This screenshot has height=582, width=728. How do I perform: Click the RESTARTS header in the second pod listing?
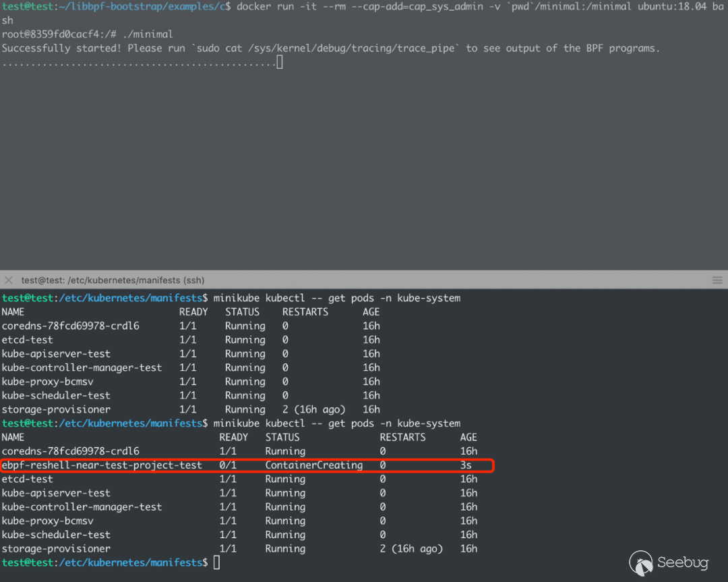click(402, 438)
